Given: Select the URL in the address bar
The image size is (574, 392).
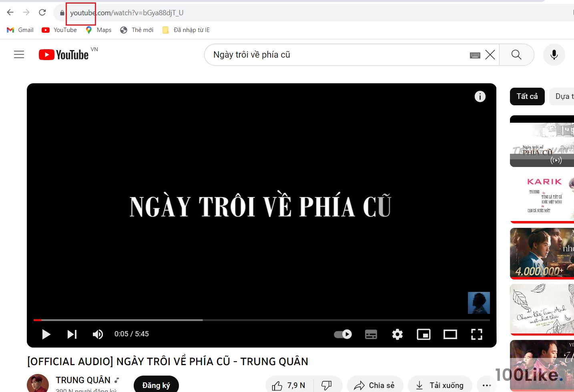Looking at the screenshot, I should 127,13.
